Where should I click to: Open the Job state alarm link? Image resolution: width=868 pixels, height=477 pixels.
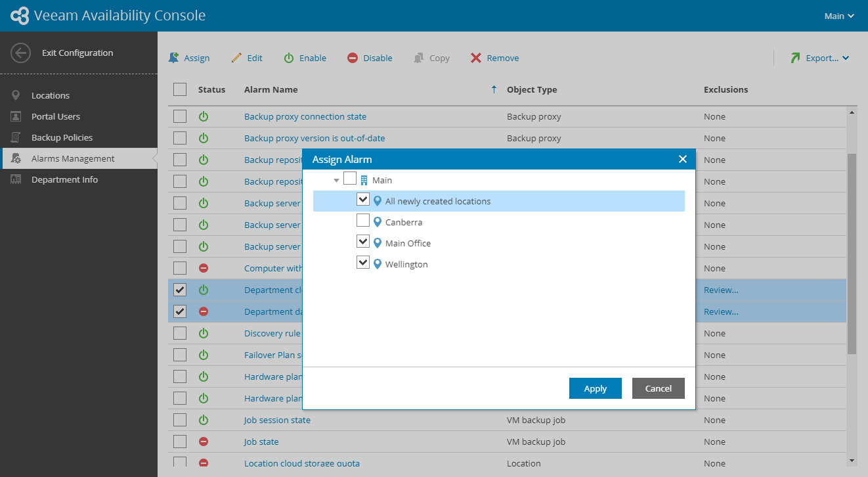pos(261,442)
